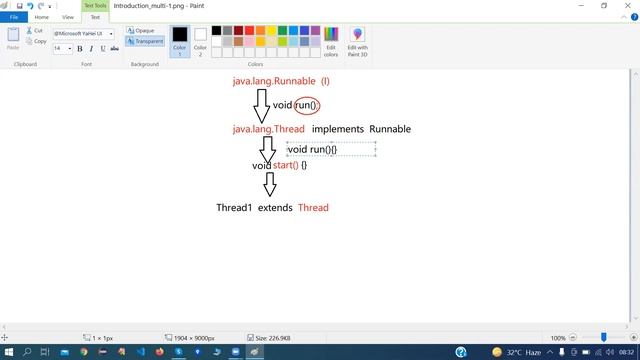Toggle Strikethrough formatting
The height and width of the screenshot is (360, 640).
(115, 49)
